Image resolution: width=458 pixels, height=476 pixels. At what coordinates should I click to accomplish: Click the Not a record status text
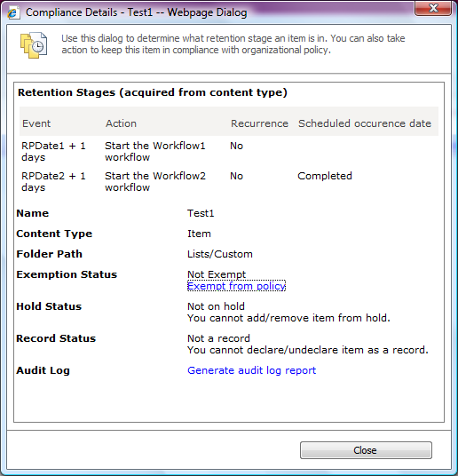point(218,338)
